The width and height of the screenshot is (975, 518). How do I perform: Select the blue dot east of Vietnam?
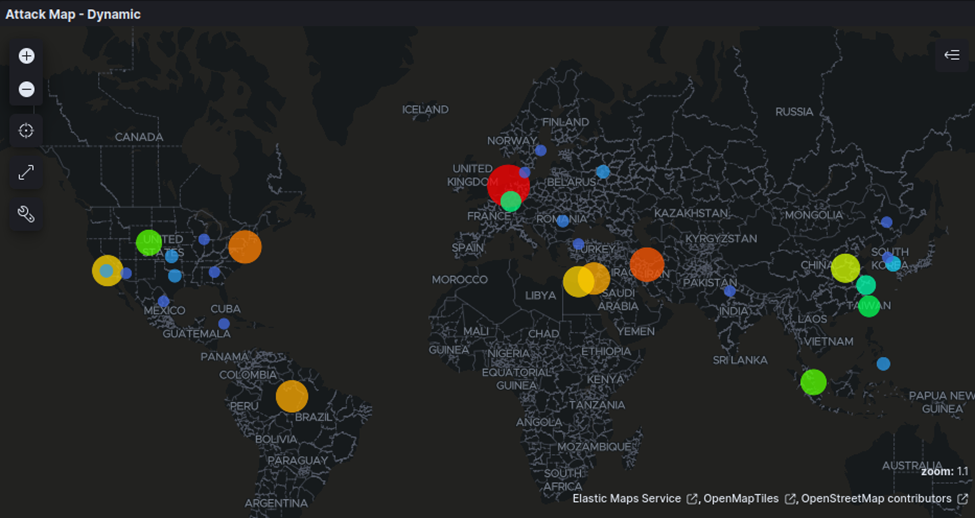[x=884, y=364]
